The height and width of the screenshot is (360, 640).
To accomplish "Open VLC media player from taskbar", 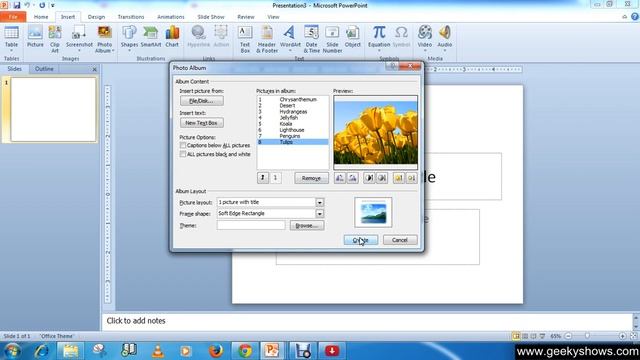I will click(x=158, y=351).
